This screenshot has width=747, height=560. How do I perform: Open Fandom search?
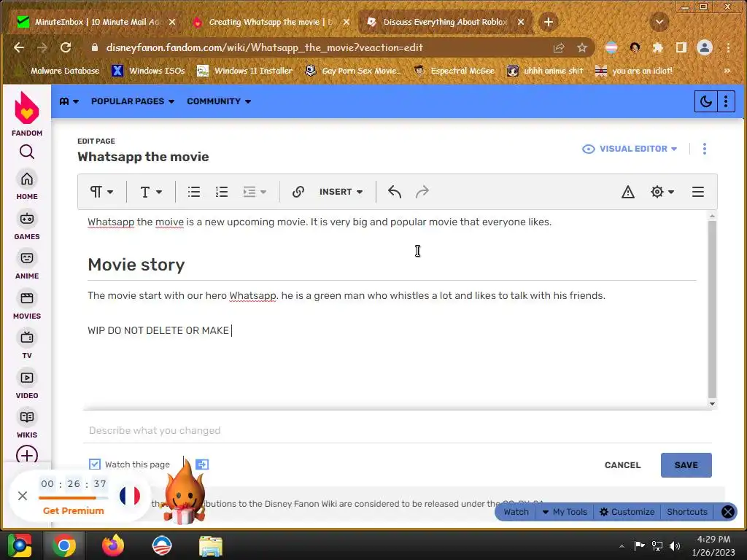27,152
